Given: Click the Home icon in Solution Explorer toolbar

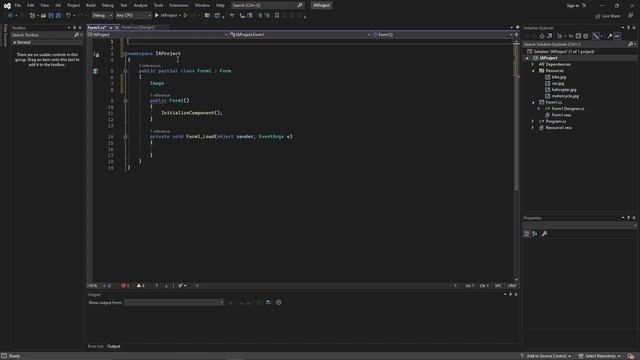Looking at the screenshot, I should 542,36.
